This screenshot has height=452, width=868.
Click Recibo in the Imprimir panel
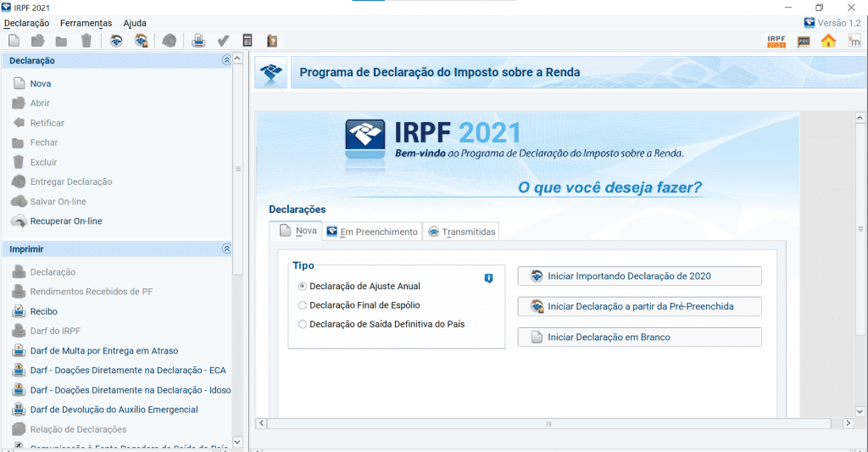[44, 311]
